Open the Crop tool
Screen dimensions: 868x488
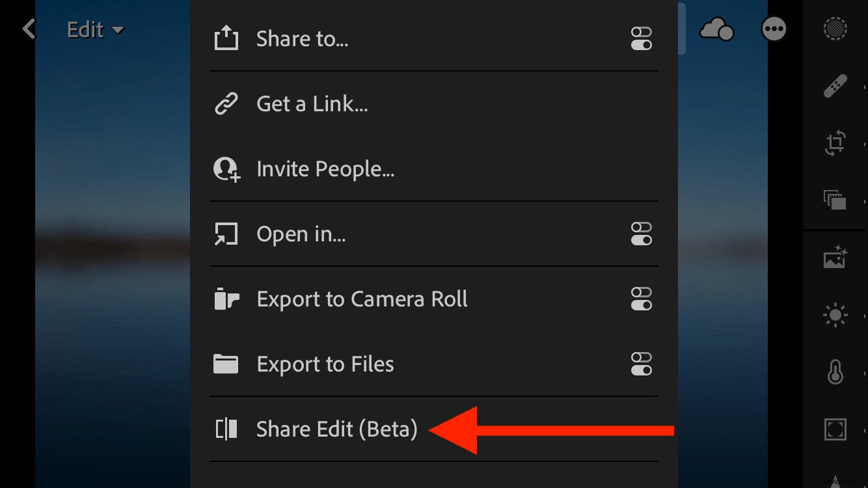835,143
